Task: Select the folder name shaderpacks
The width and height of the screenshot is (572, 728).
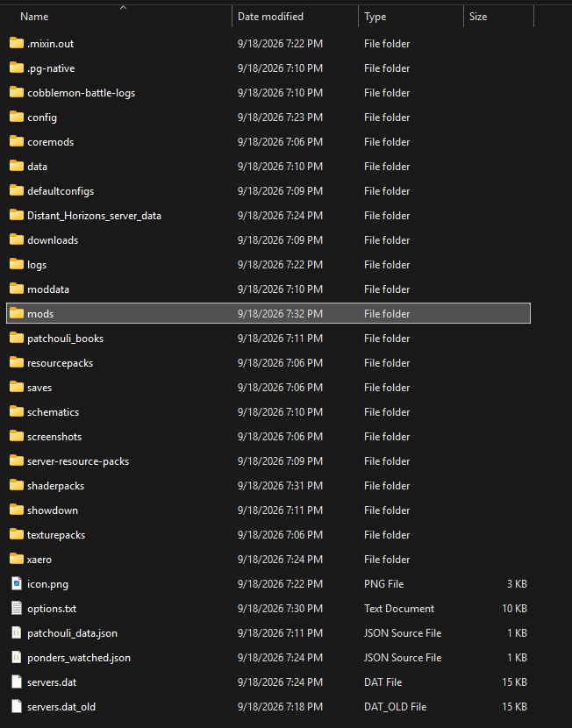Action: [56, 486]
